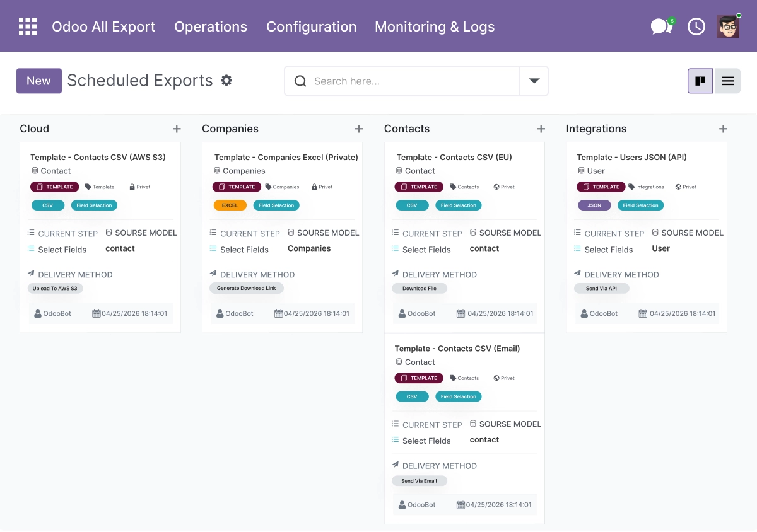Viewport: 757px width, 532px height.
Task: Click the search magnifier icon
Action: 300,81
